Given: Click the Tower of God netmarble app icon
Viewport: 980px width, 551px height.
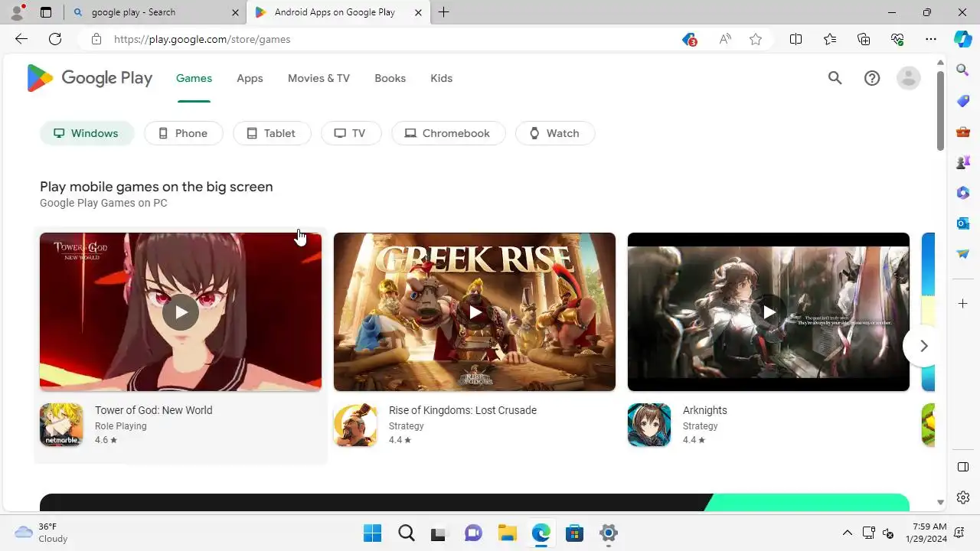Looking at the screenshot, I should (61, 425).
